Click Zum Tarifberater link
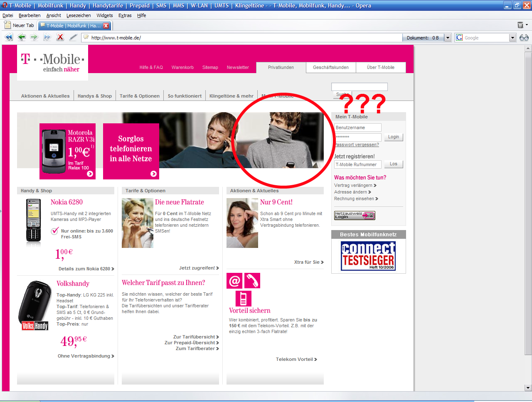 point(197,348)
